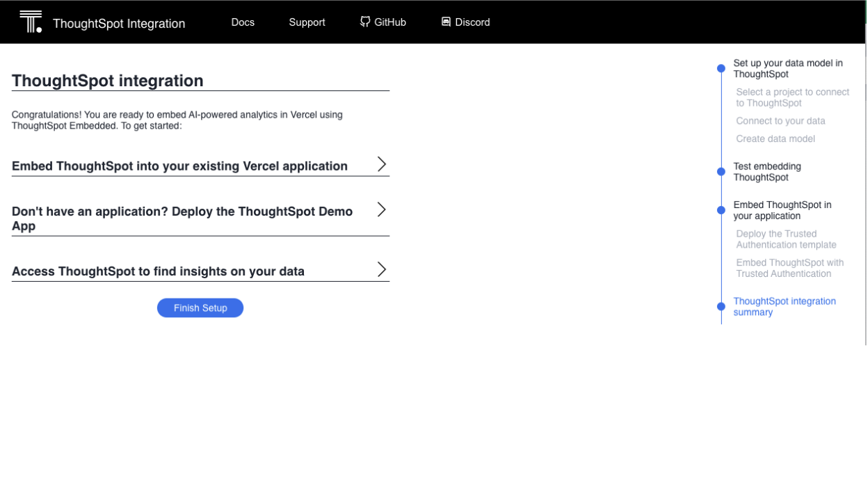Viewport: 868px width, 487px height.
Task: Select the Test embedding ThoughtSpot step
Action: 767,172
